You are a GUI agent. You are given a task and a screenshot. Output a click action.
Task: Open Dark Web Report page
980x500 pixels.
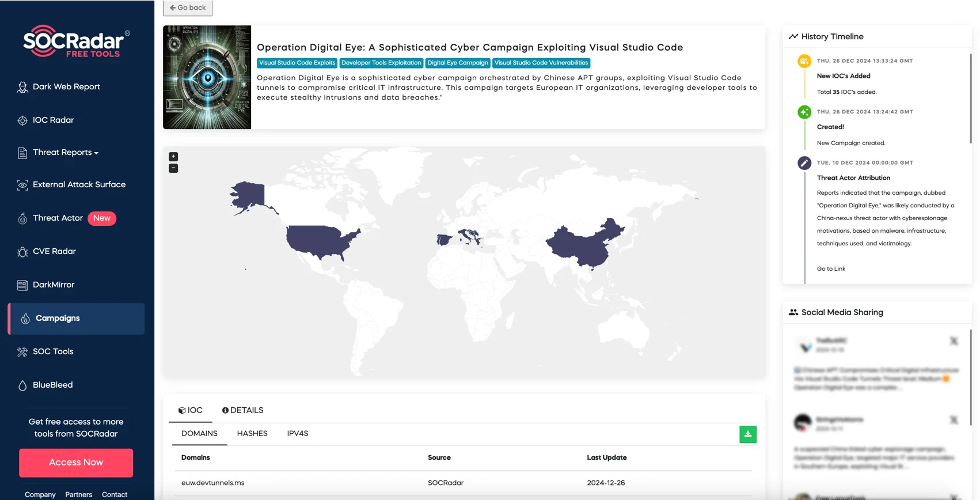click(66, 86)
